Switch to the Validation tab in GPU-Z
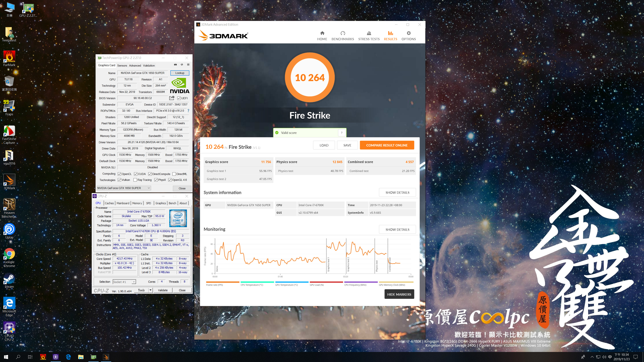Image resolution: width=644 pixels, height=362 pixels. click(149, 66)
